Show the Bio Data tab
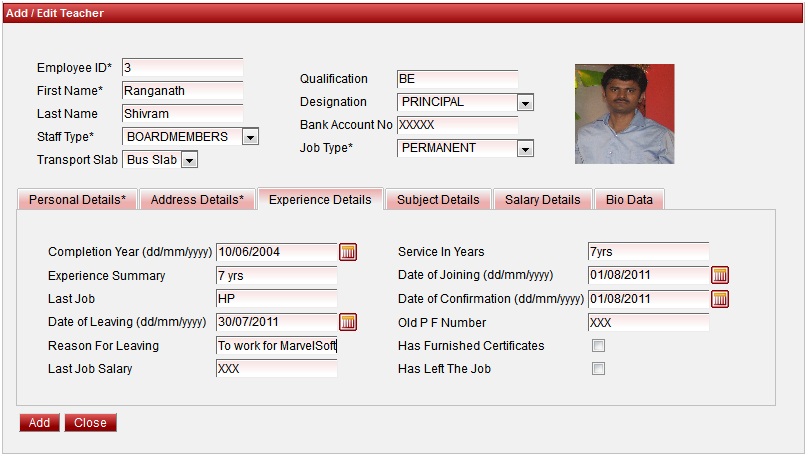The width and height of the screenshot is (808, 457). pos(629,200)
